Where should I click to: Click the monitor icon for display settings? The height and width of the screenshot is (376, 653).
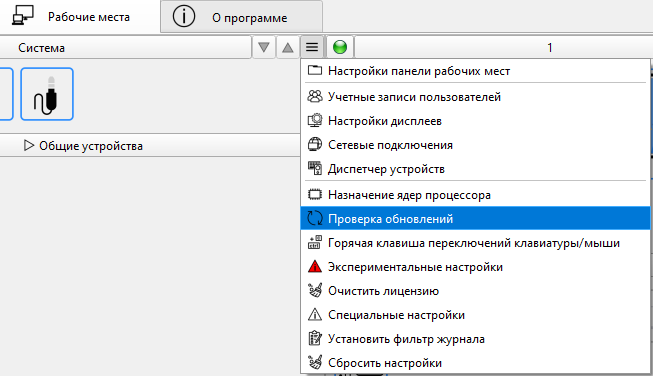(315, 120)
